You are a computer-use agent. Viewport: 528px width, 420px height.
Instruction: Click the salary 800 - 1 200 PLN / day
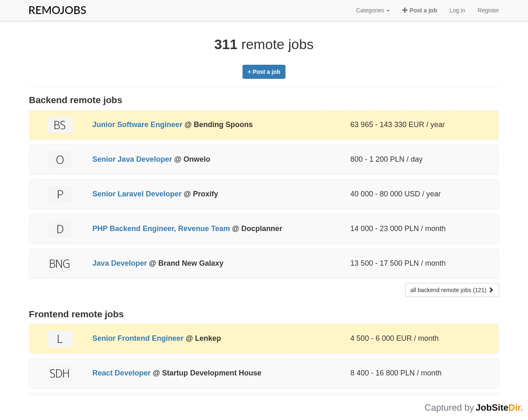click(386, 159)
